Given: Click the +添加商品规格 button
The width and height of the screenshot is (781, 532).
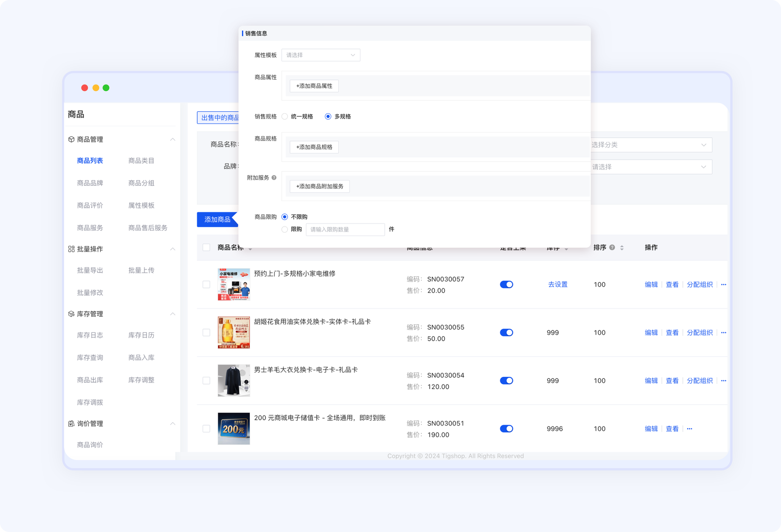Looking at the screenshot, I should click(314, 147).
